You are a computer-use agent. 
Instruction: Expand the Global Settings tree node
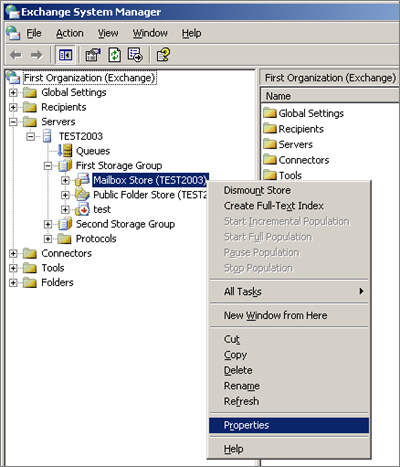pyautogui.click(x=13, y=92)
